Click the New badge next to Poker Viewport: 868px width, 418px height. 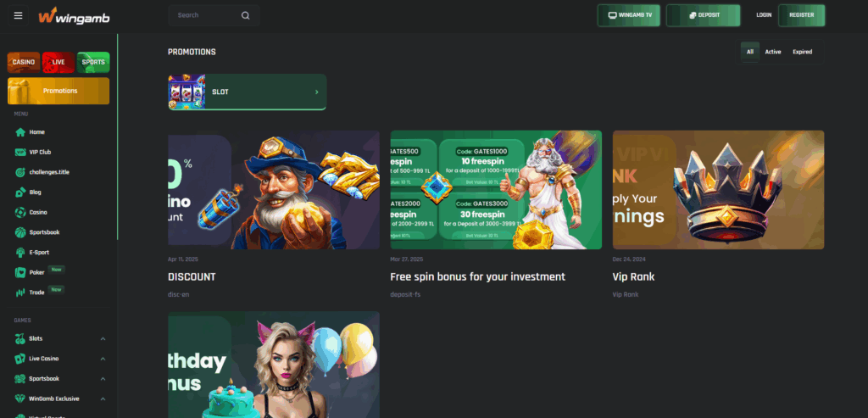(x=57, y=270)
